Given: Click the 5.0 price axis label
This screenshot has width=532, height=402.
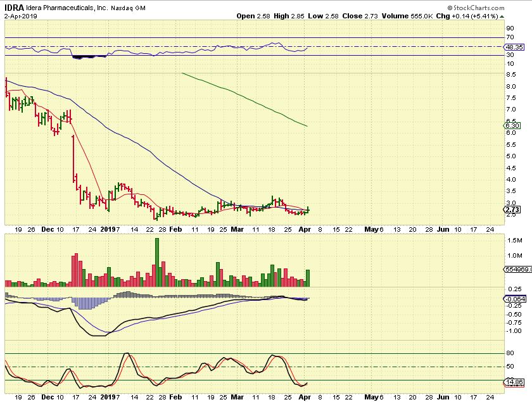Looking at the screenshot, I should coord(511,156).
